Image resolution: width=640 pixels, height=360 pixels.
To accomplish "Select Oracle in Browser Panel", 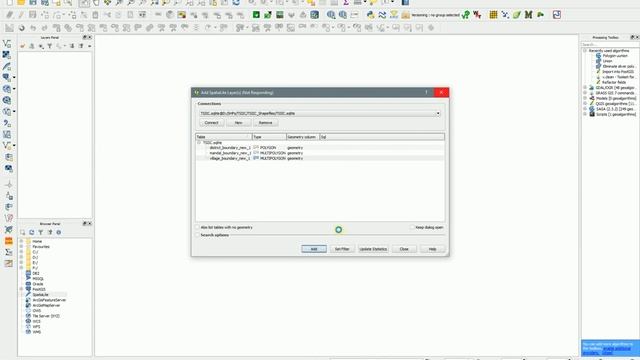I will click(x=38, y=284).
